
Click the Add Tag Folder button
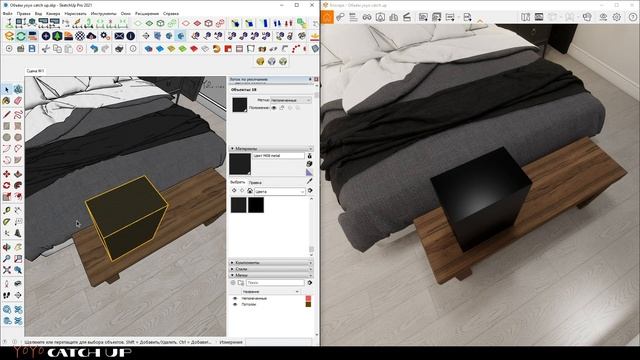tap(241, 282)
